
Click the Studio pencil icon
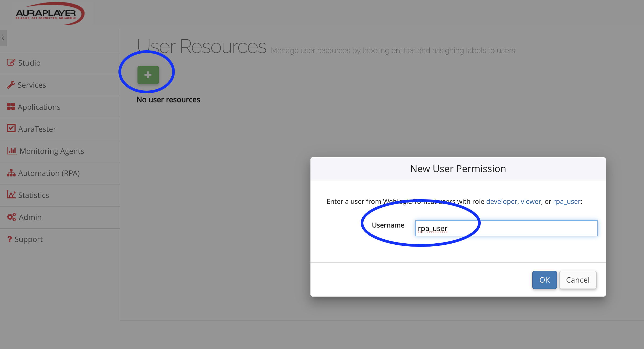point(11,62)
